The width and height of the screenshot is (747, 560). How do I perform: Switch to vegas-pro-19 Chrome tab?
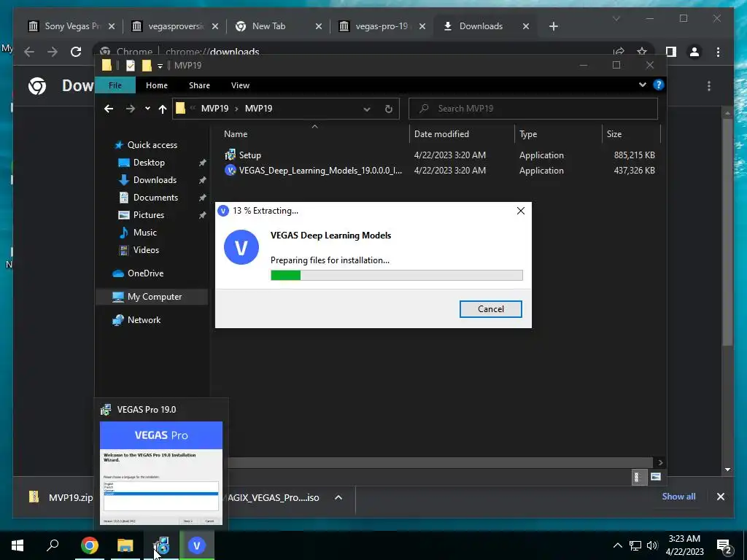pyautogui.click(x=382, y=26)
